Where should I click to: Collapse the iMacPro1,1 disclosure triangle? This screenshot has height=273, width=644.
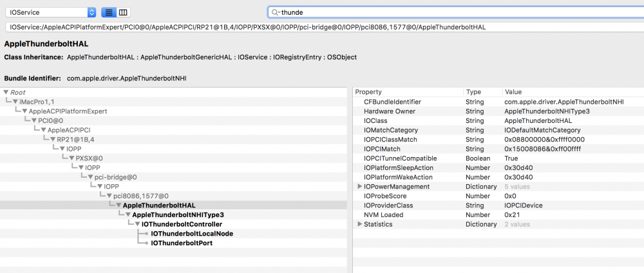click(15, 101)
